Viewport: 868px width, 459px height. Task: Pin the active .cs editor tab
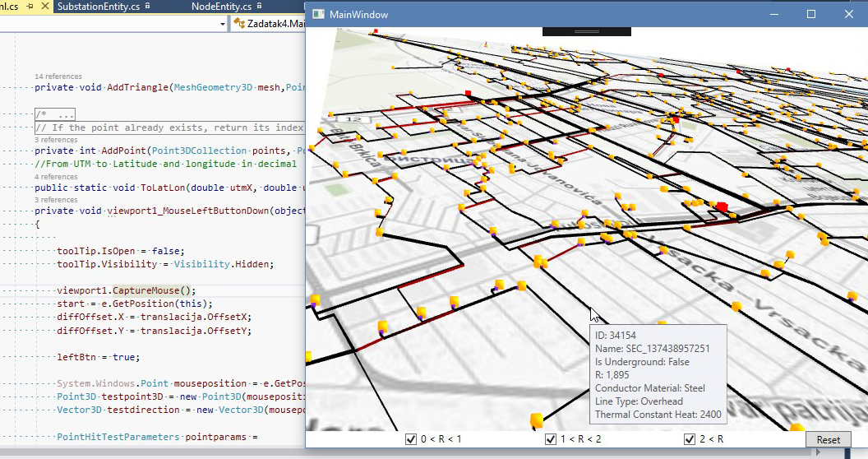[x=29, y=6]
